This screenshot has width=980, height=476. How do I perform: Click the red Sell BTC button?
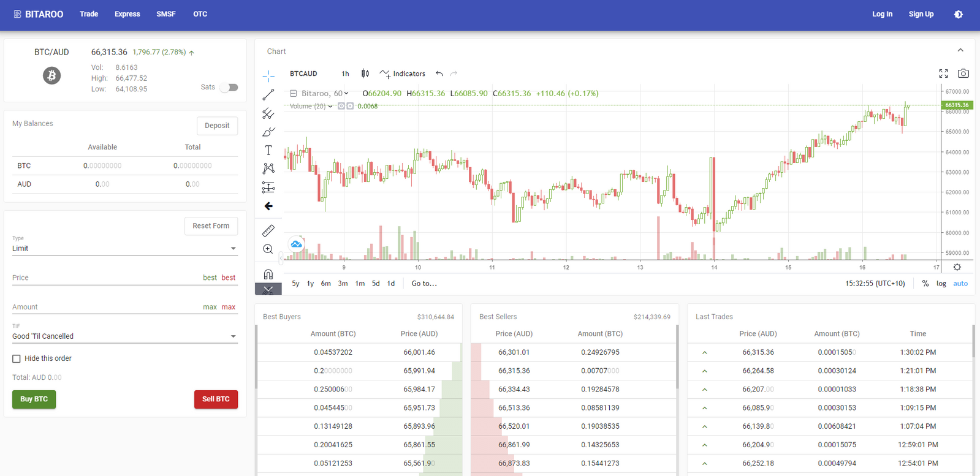216,399
